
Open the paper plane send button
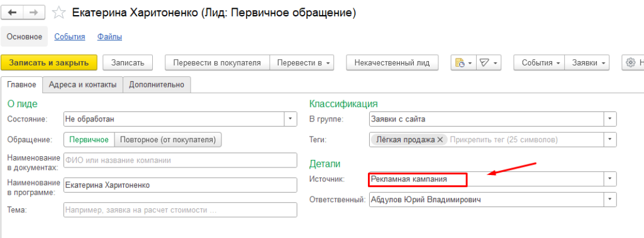[489, 63]
